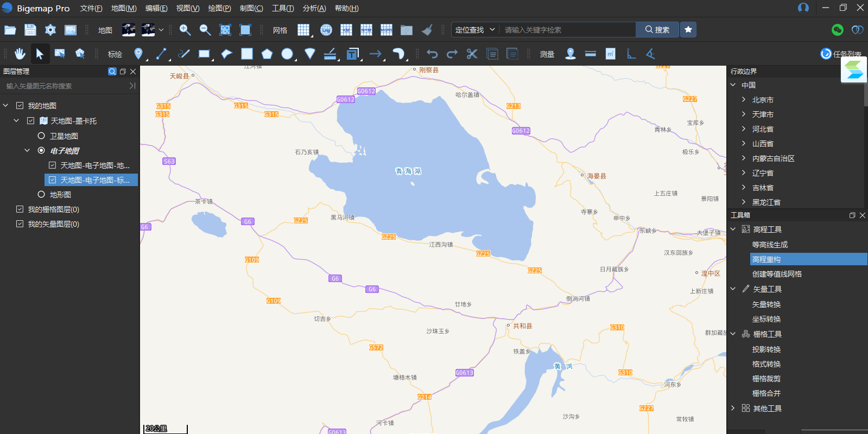Viewport: 868px width, 434px height.
Task: Select the pan hand tool
Action: tap(20, 54)
